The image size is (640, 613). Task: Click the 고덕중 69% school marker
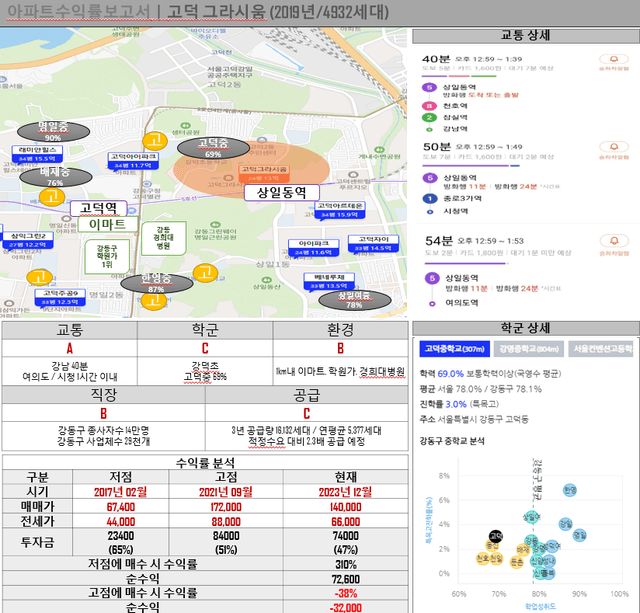(x=213, y=148)
